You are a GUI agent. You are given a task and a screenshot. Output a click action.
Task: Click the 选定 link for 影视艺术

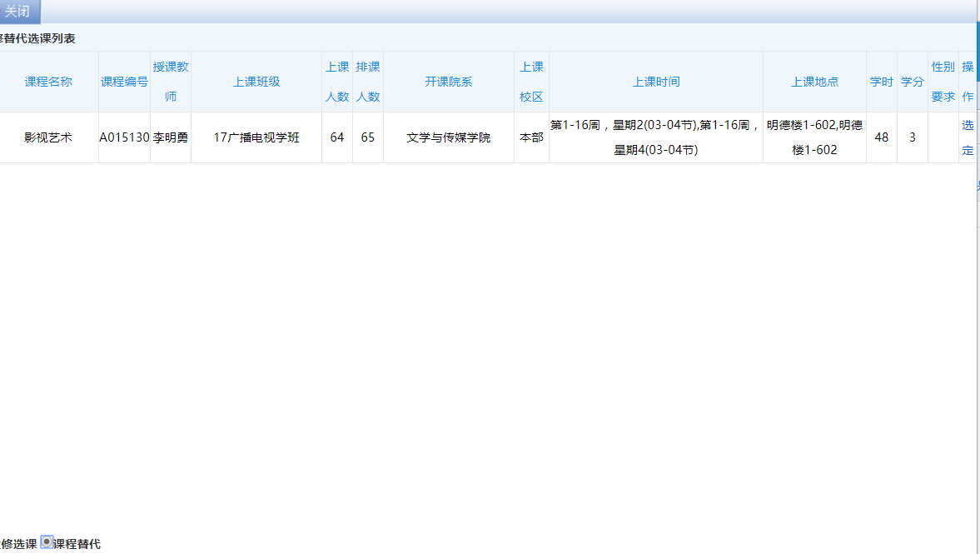(968, 137)
